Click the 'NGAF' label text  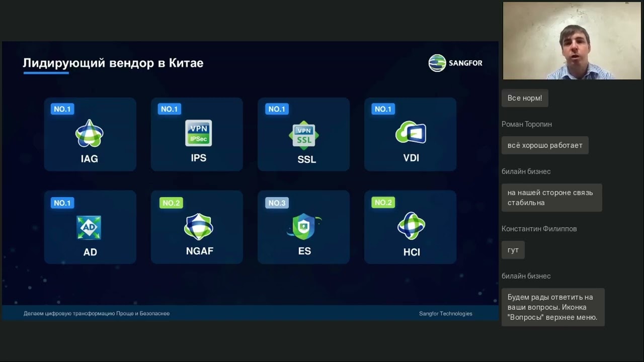coord(200,251)
